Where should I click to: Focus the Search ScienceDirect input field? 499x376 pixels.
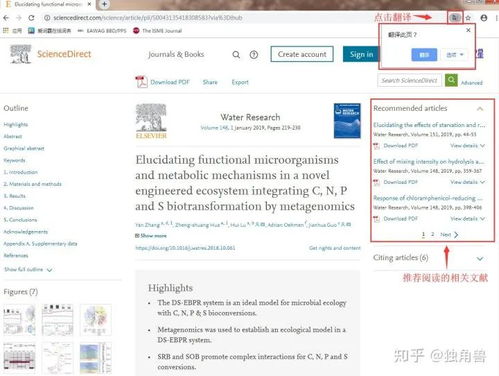(x=409, y=80)
